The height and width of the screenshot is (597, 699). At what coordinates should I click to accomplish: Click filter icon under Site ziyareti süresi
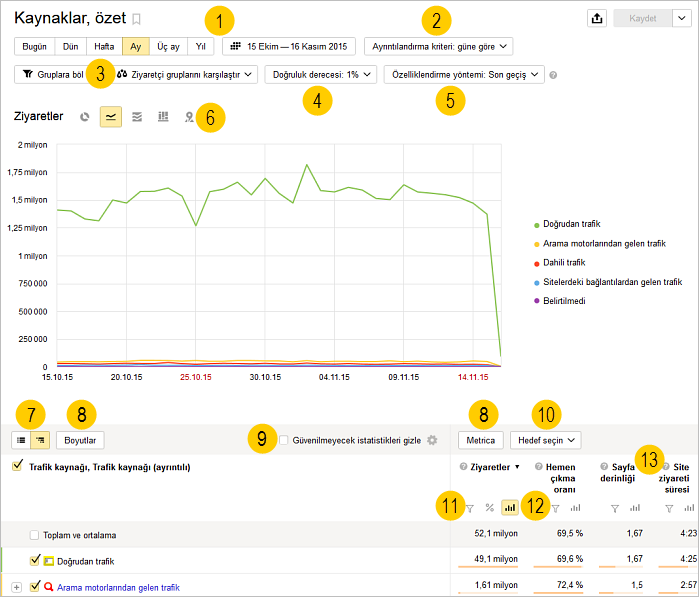coord(669,508)
